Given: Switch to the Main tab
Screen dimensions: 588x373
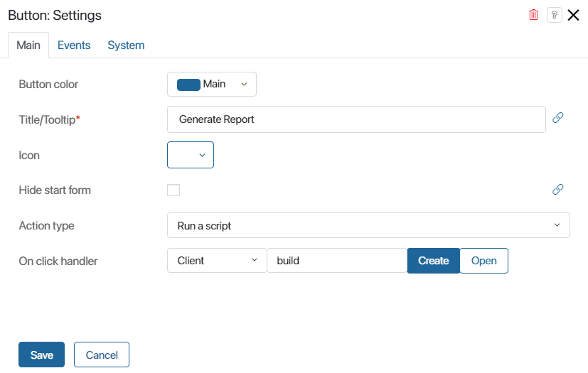Looking at the screenshot, I should (28, 45).
